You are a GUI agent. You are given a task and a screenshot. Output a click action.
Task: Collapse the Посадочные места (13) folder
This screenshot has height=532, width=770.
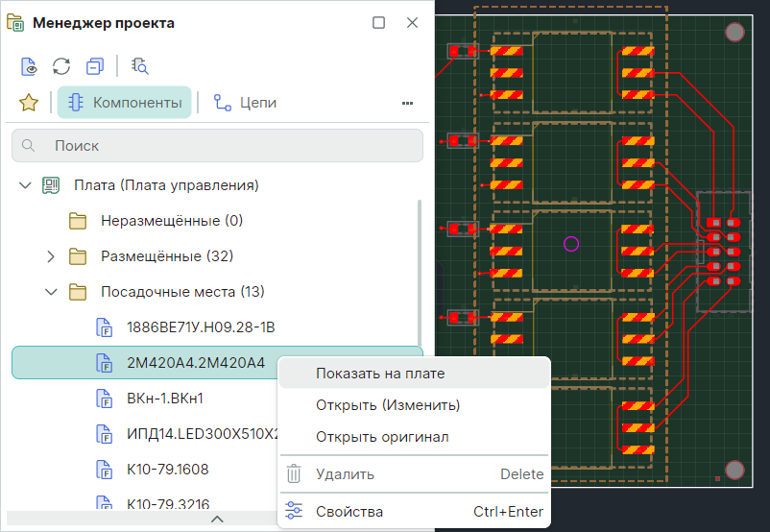click(x=52, y=292)
